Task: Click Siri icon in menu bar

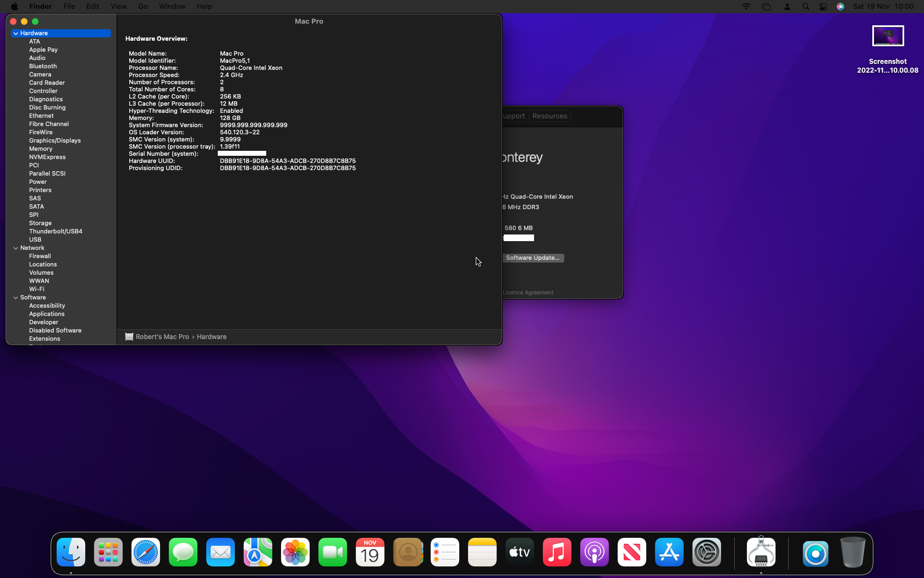Action: click(x=840, y=7)
